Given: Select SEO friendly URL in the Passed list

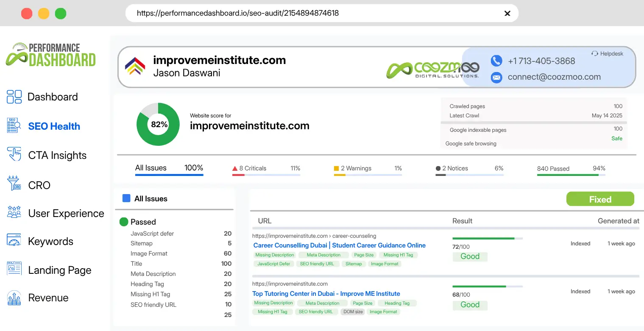Looking at the screenshot, I should click(x=153, y=305).
